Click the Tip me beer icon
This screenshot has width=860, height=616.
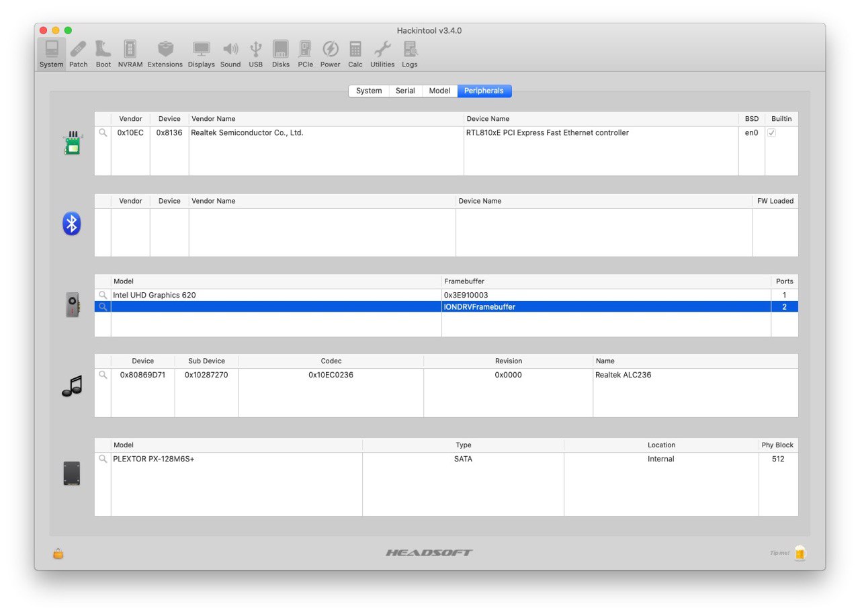(800, 553)
